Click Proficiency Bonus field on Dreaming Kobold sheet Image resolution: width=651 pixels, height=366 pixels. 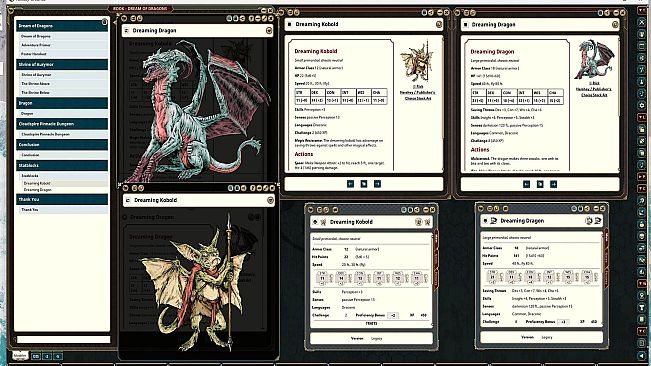393,315
